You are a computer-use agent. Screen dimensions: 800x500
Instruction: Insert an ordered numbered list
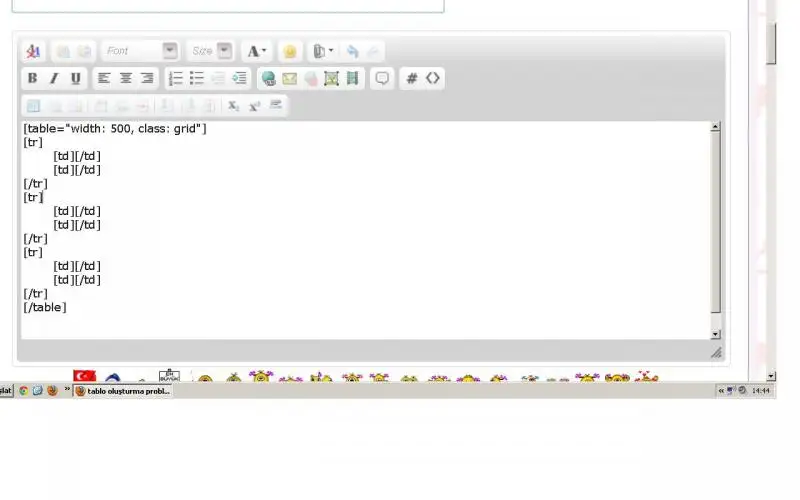pos(176,78)
